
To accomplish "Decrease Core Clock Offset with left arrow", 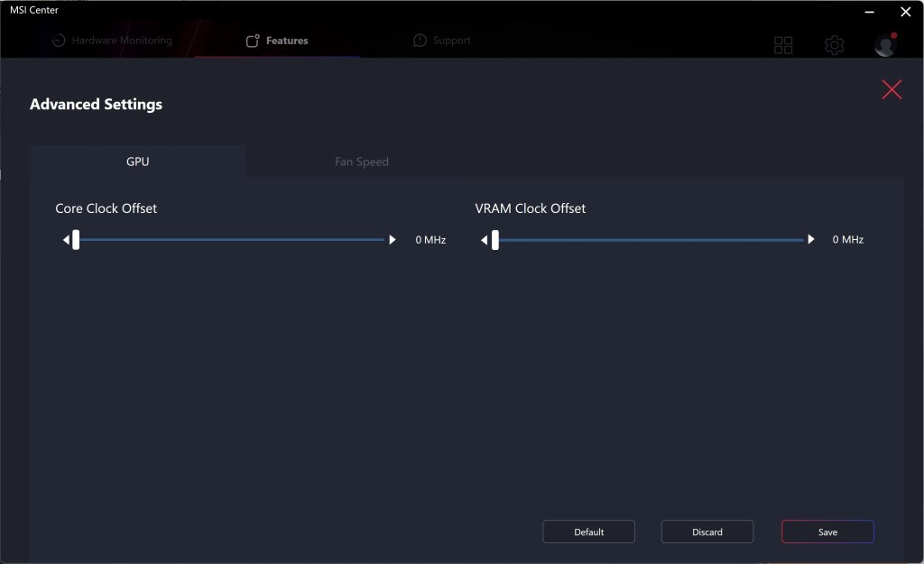I will (x=66, y=240).
